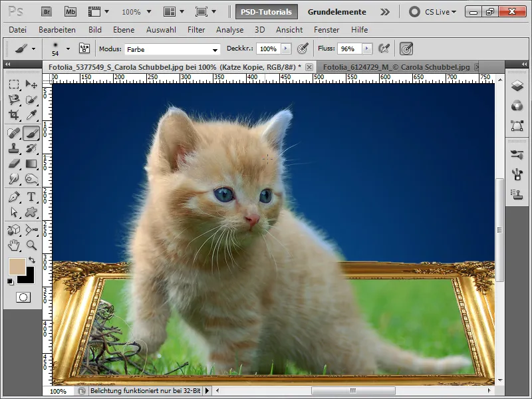The height and width of the screenshot is (399, 532).
Task: Choose the Clone Stamp tool
Action: [x=13, y=148]
